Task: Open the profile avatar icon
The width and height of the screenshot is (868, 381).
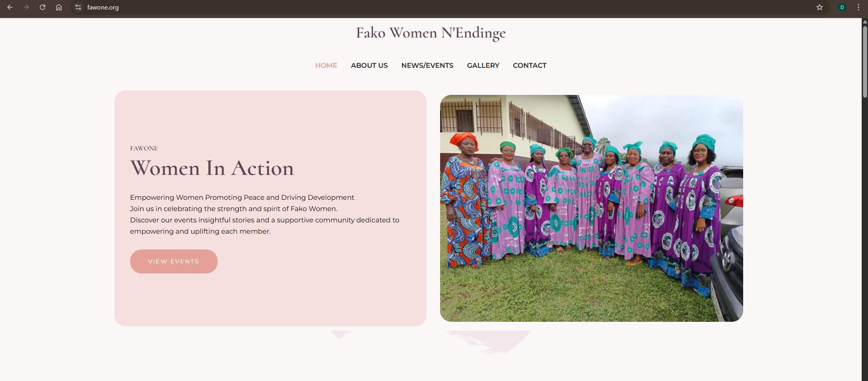Action: point(842,7)
